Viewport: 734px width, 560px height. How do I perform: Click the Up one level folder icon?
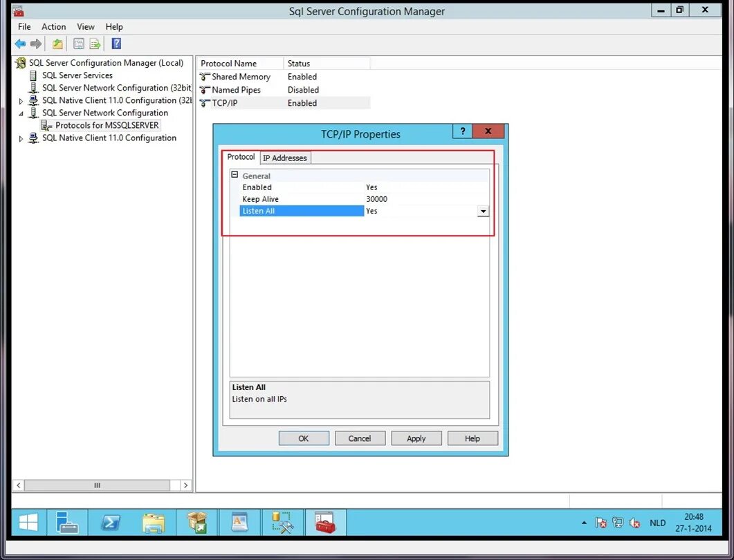click(57, 44)
